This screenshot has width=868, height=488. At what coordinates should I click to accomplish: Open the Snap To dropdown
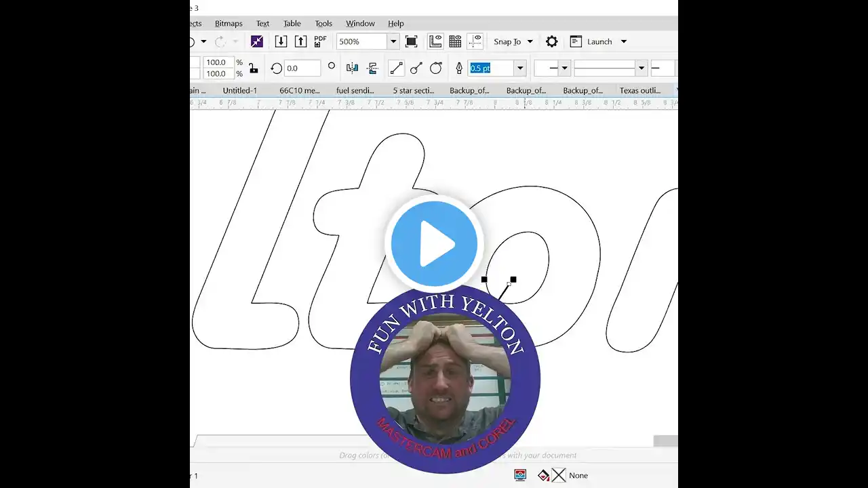[x=513, y=41]
